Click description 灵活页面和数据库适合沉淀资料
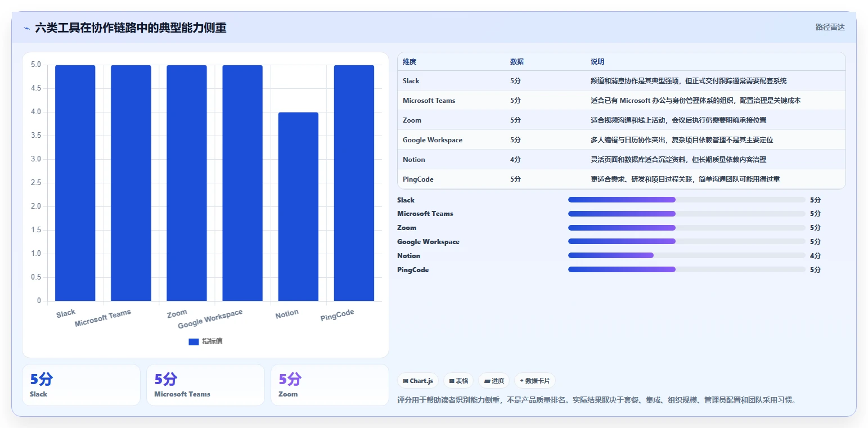The height and width of the screenshot is (428, 868). 678,160
